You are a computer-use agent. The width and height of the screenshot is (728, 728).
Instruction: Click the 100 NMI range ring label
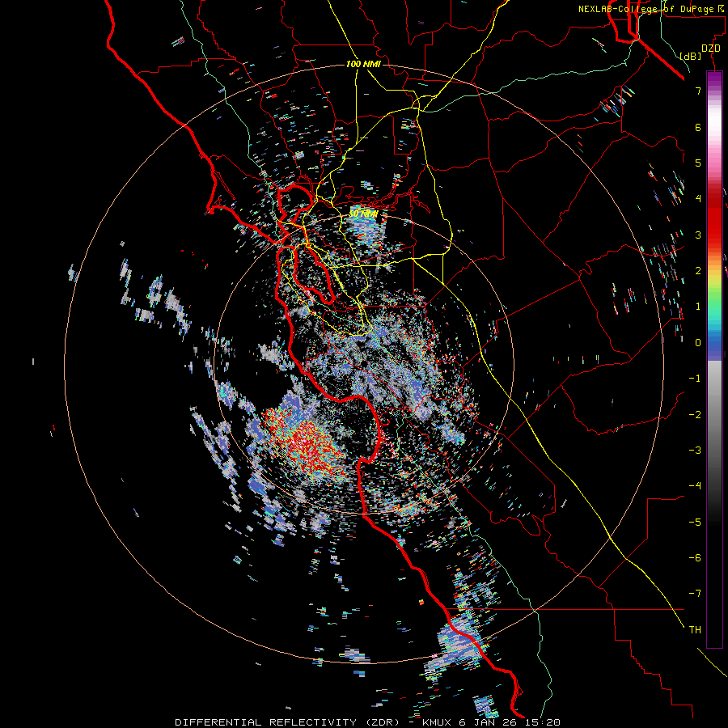tap(363, 64)
